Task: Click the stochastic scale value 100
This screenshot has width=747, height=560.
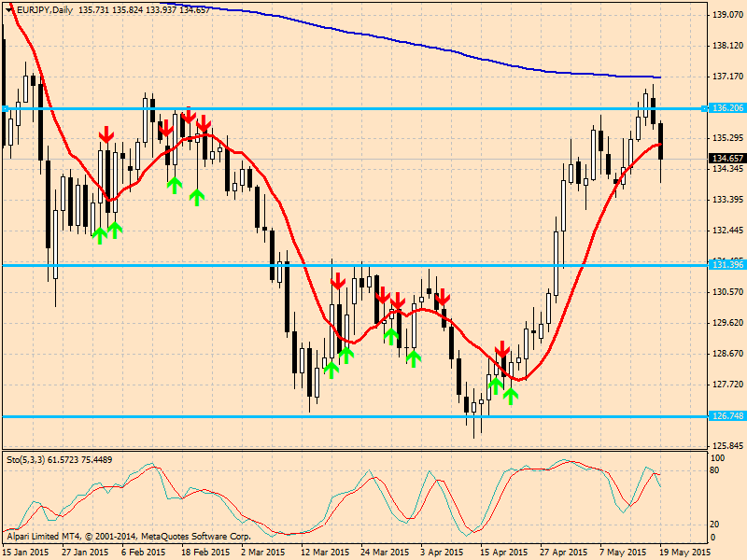Action: (717, 458)
